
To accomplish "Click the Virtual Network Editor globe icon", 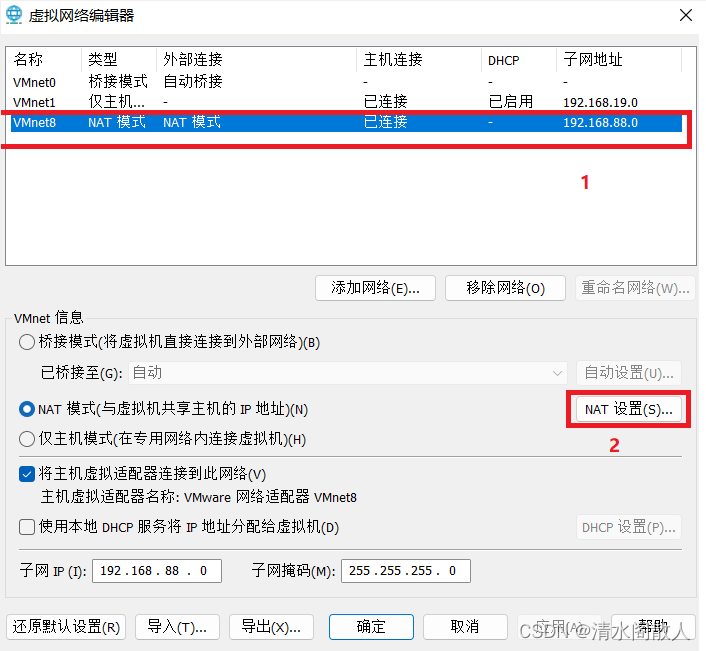I will tap(14, 15).
